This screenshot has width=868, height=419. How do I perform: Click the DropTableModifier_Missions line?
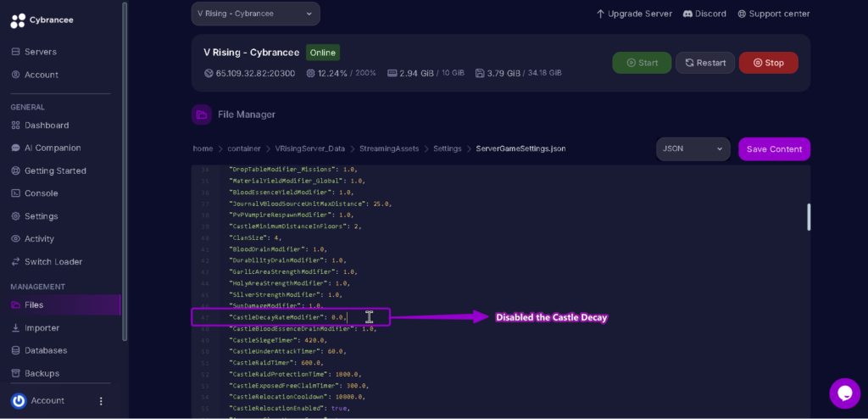(x=292, y=170)
